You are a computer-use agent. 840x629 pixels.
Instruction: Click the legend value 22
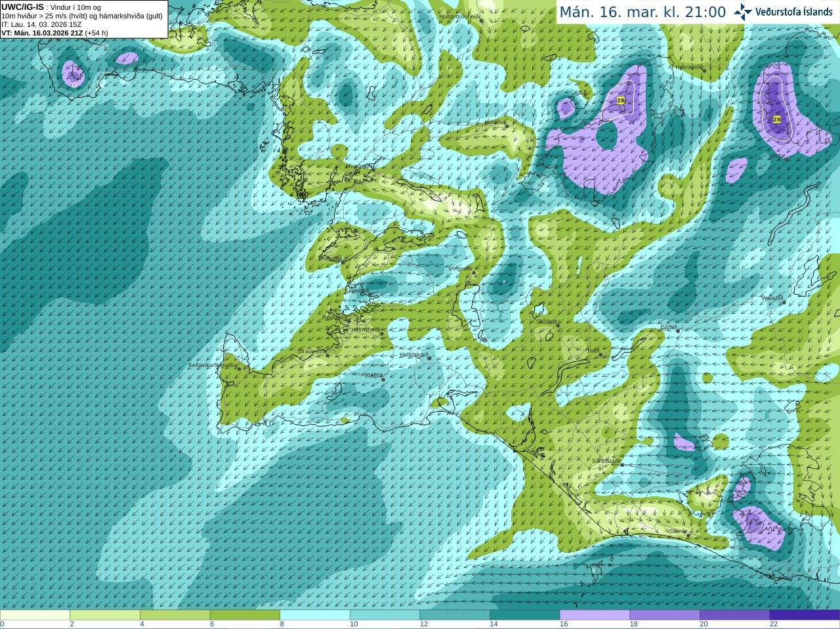tap(774, 624)
